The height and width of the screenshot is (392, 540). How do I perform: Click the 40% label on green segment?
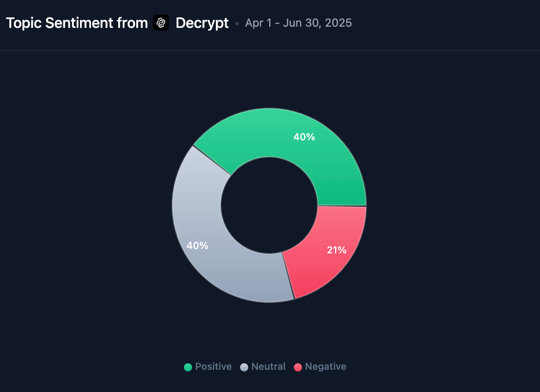[304, 137]
